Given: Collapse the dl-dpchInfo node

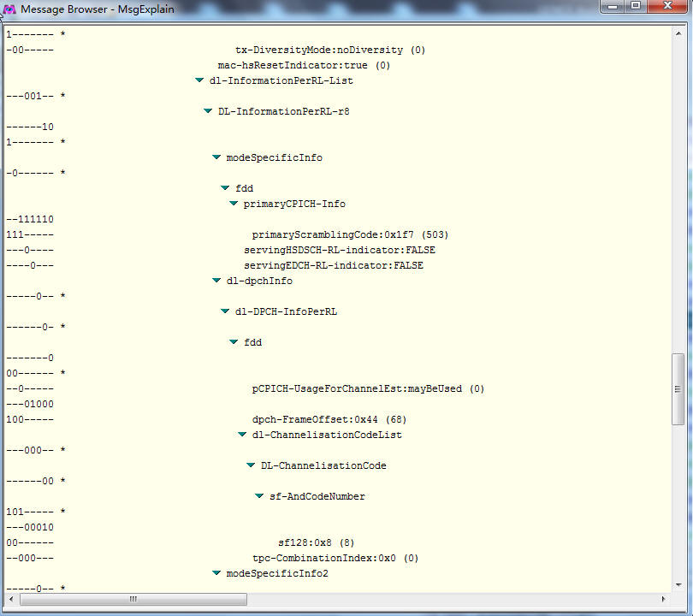Looking at the screenshot, I should coord(216,280).
